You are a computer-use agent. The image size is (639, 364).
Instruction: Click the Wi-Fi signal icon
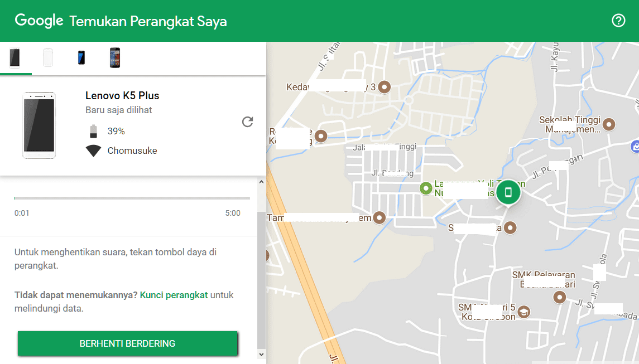[93, 151]
